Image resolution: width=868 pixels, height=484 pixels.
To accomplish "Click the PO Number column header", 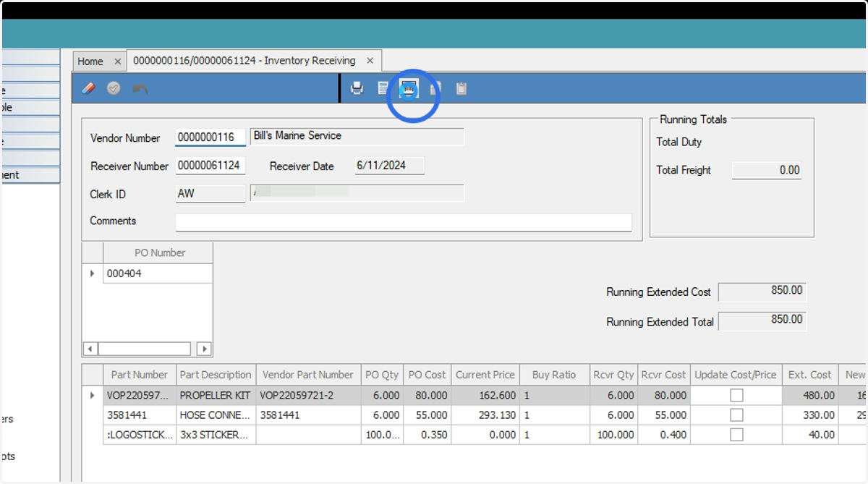I will point(158,252).
